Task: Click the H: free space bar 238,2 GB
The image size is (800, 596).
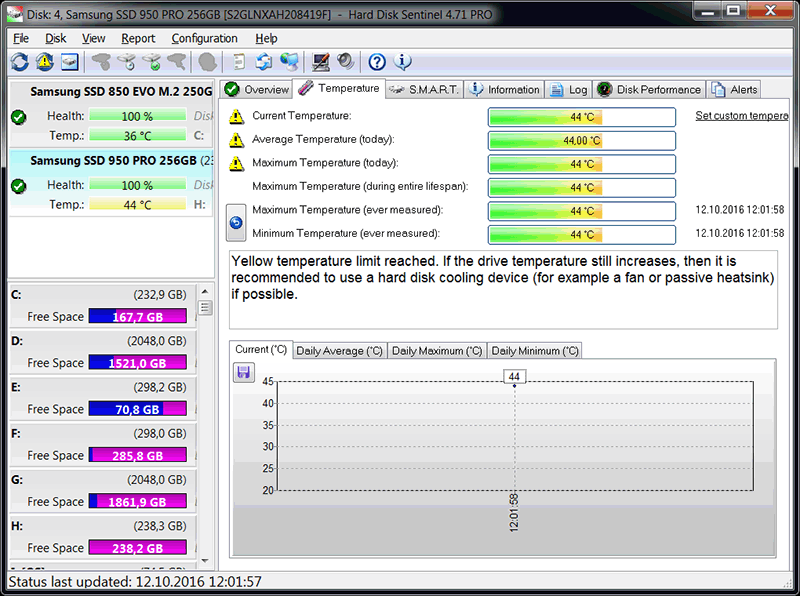Action: point(138,548)
